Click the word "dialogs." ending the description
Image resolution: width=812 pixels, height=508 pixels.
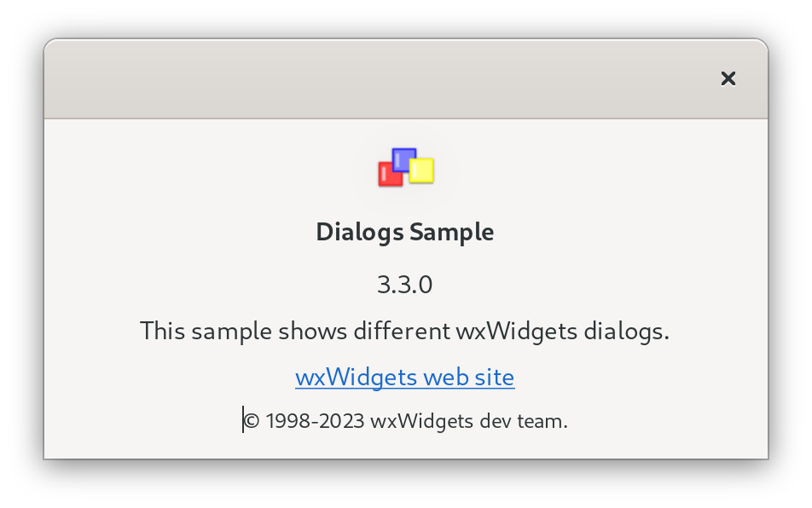coord(627,331)
